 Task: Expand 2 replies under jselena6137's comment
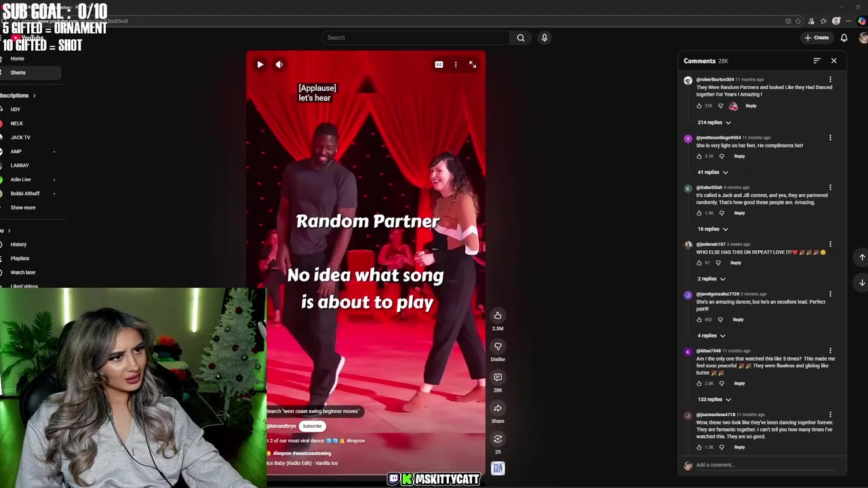[711, 279]
